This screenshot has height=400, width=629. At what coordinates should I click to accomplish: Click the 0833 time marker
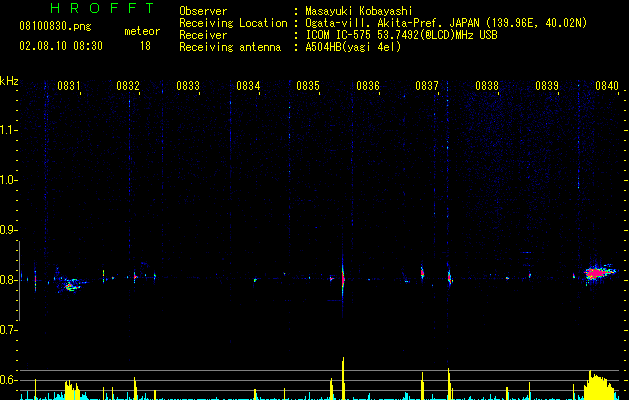coord(188,86)
